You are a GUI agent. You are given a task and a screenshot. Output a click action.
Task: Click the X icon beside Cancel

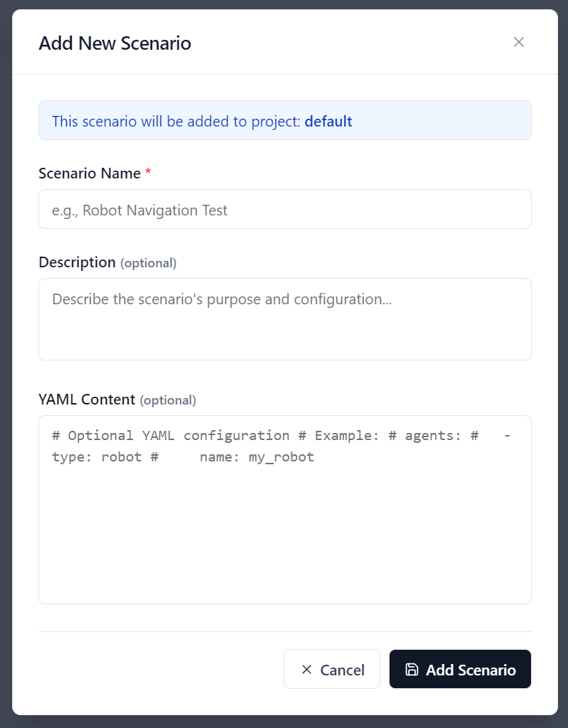pyautogui.click(x=307, y=669)
